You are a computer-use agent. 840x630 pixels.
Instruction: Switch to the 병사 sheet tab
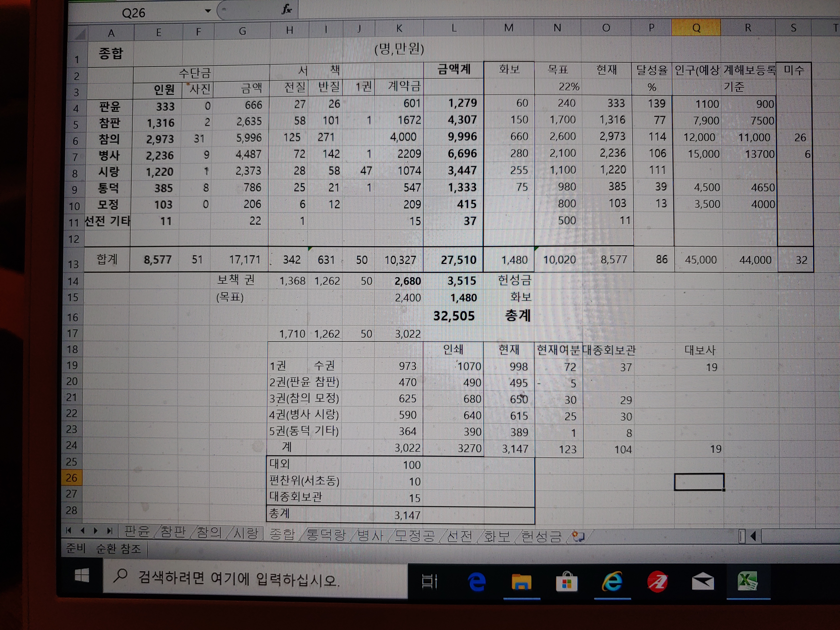coord(370,535)
